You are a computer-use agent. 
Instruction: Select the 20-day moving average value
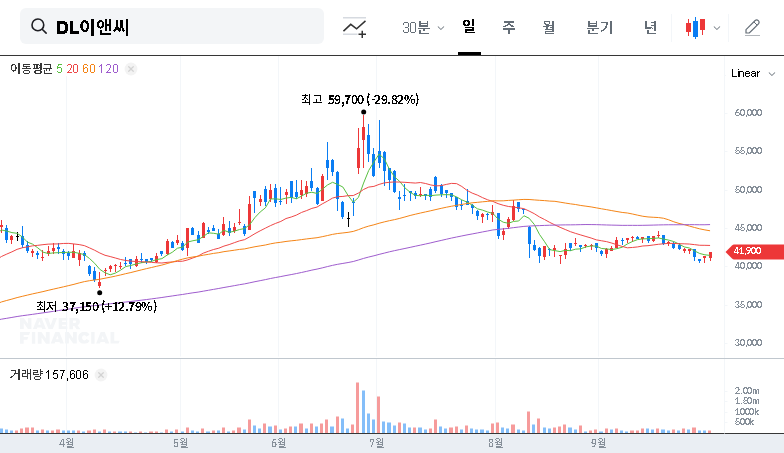point(72,69)
